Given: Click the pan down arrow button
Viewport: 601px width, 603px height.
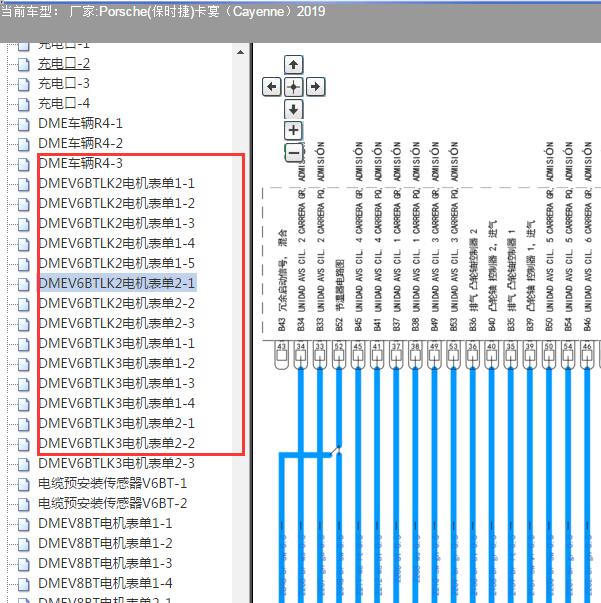Looking at the screenshot, I should click(293, 108).
